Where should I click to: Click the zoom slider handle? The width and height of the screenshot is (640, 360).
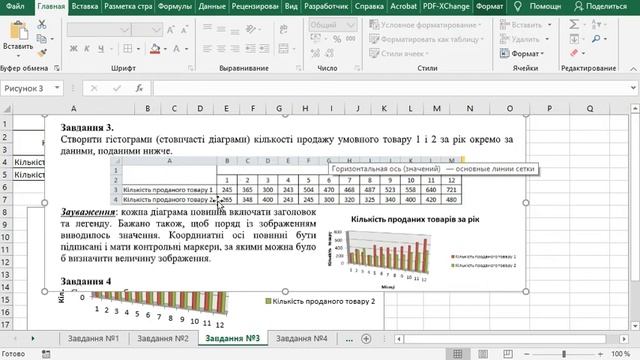click(564, 354)
